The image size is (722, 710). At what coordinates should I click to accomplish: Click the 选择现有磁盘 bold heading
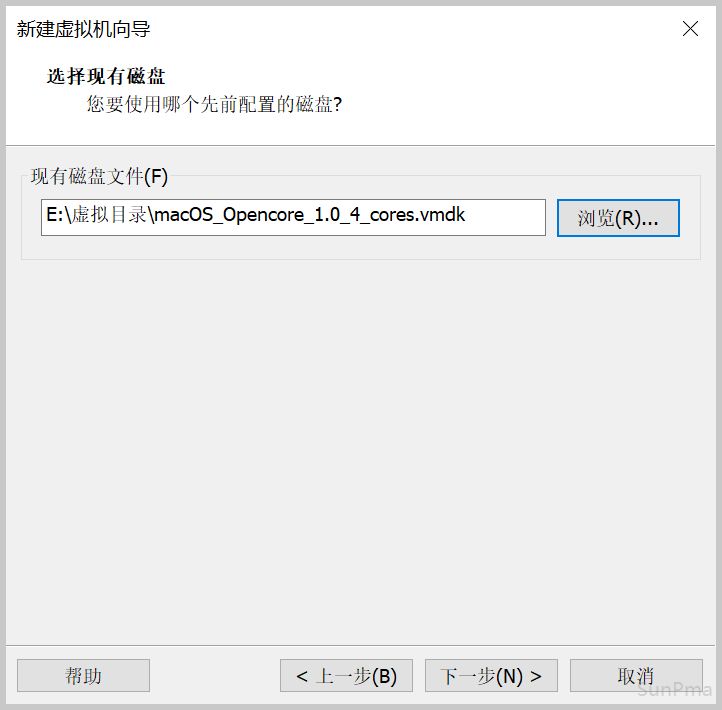[106, 76]
